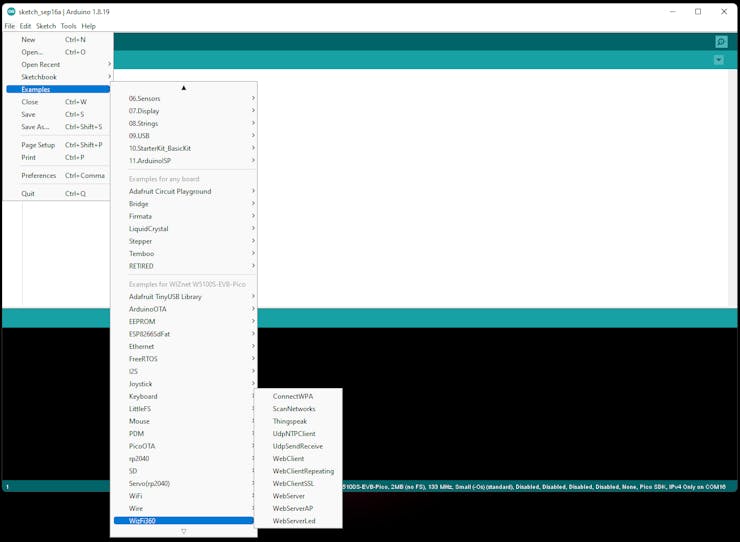The image size is (740, 542).
Task: Open Servo(rp2040) examples submenu
Action: click(184, 483)
